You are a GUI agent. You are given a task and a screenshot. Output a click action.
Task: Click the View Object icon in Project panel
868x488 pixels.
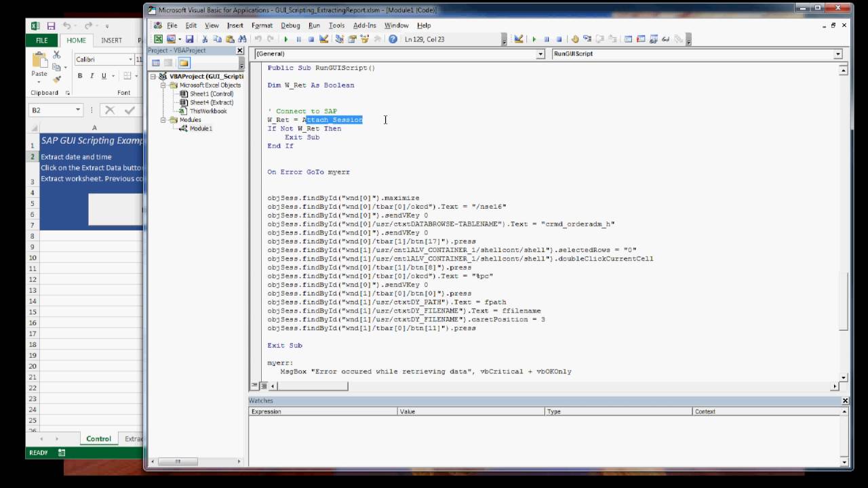pyautogui.click(x=169, y=63)
